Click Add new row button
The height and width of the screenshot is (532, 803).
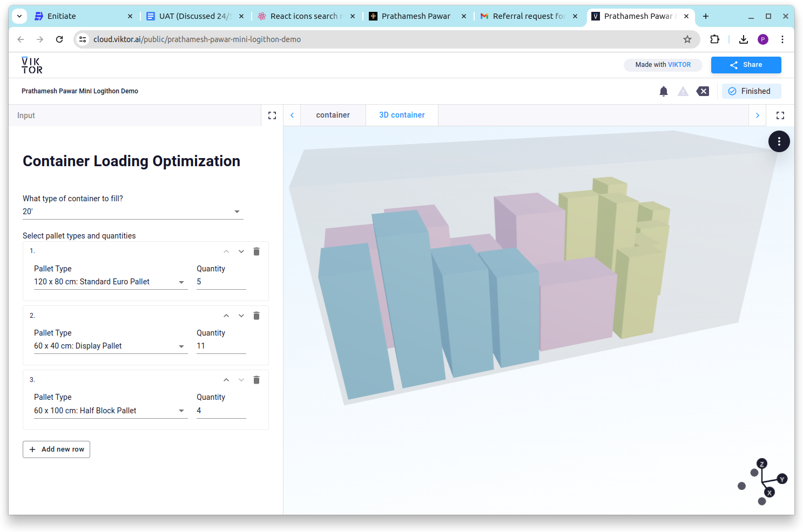(56, 449)
